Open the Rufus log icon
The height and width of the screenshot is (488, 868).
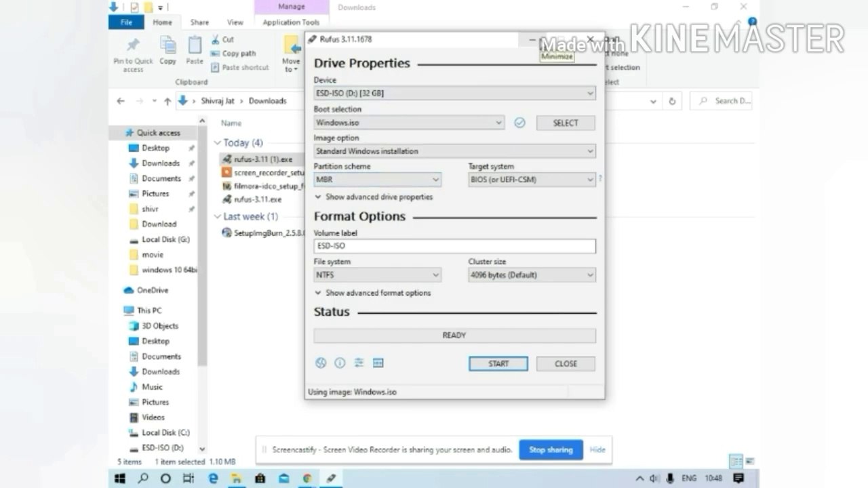click(378, 363)
